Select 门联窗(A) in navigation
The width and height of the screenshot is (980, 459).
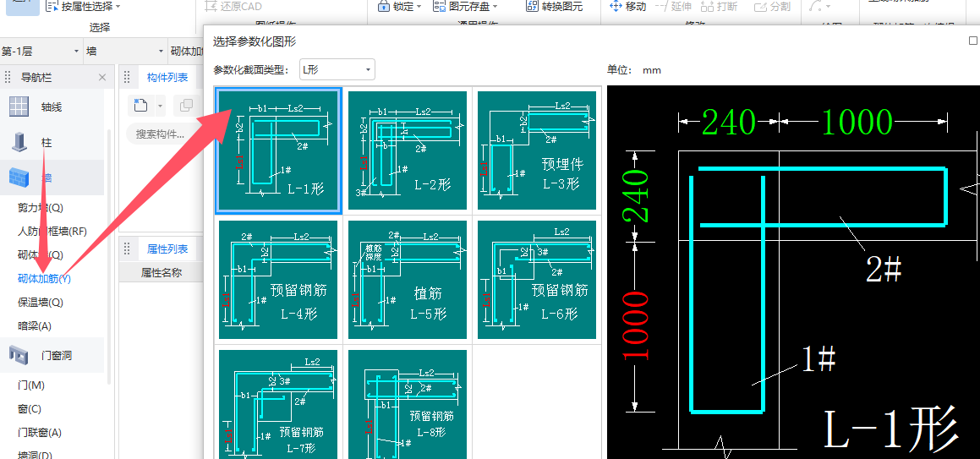click(x=40, y=433)
